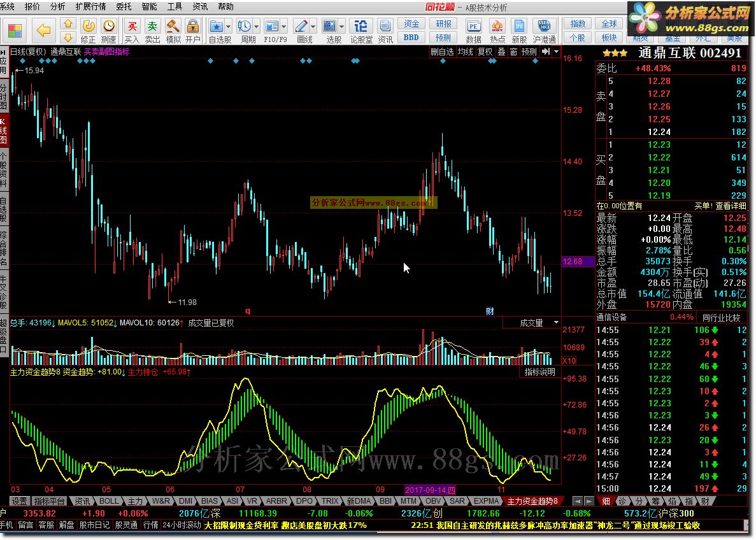Click the 周期 period clock icon
This screenshot has width=756, height=540.
click(245, 31)
